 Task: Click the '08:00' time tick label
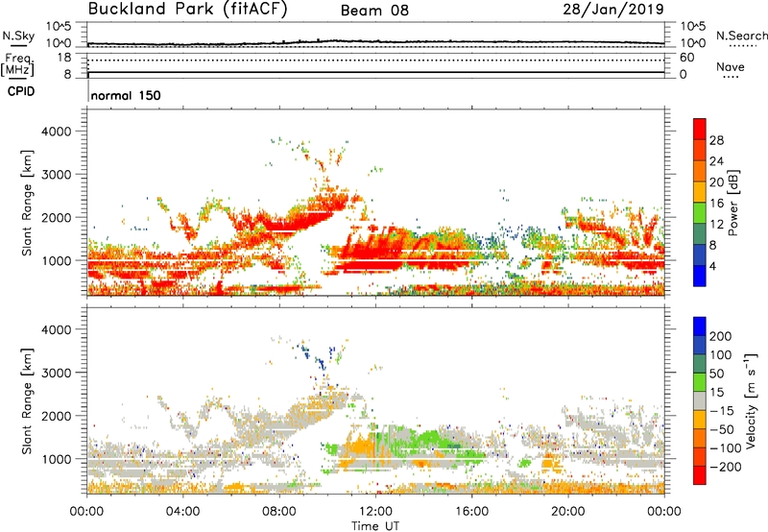279,512
